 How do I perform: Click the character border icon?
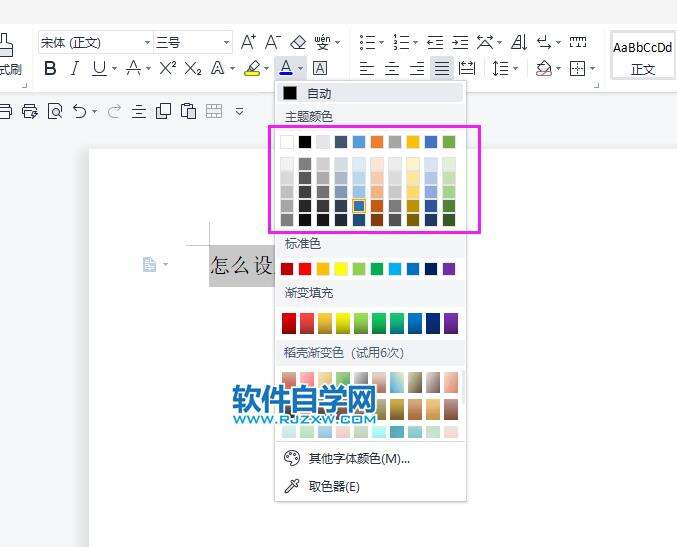(x=320, y=68)
